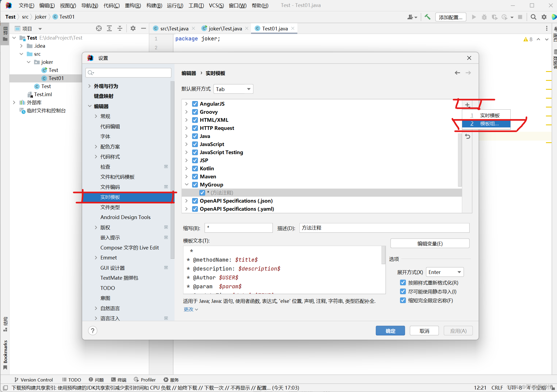Toggle reformat according to style checkbox
The image size is (557, 392).
[403, 283]
